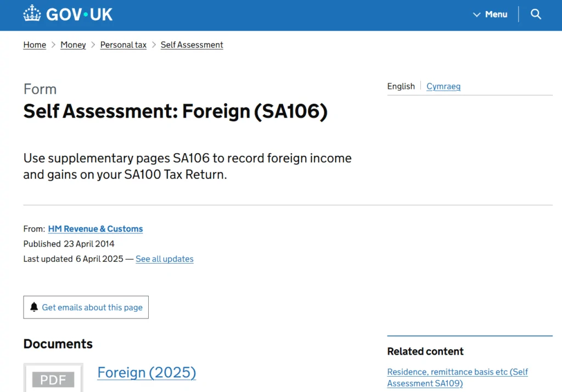Image resolution: width=562 pixels, height=392 pixels.
Task: Click the Menu chevron arrow
Action: (477, 15)
